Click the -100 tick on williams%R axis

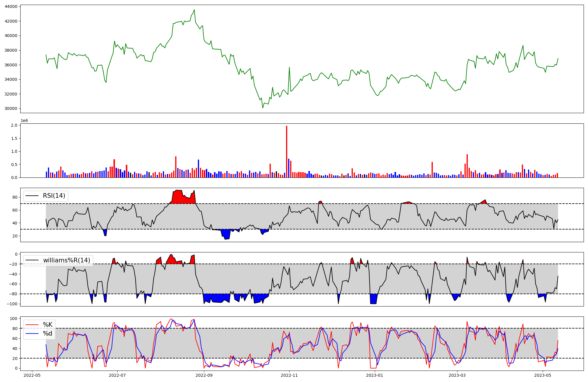point(13,304)
